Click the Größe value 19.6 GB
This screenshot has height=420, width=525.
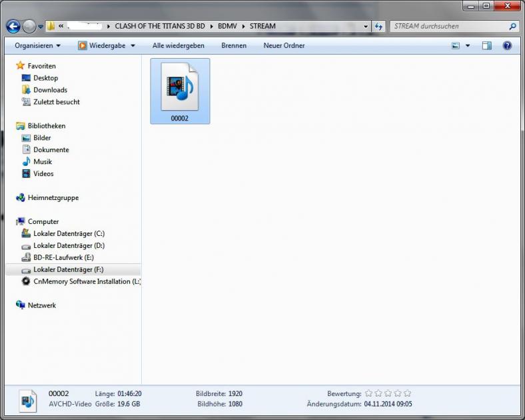click(x=129, y=404)
